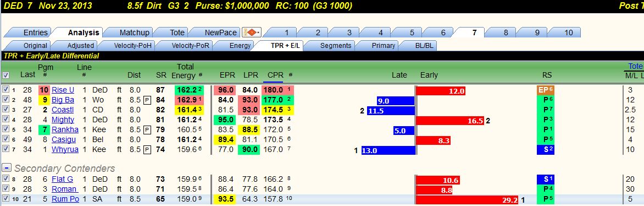Uncheck the checkbox for row 1 Rise U
644x206 pixels.
pyautogui.click(x=5, y=90)
